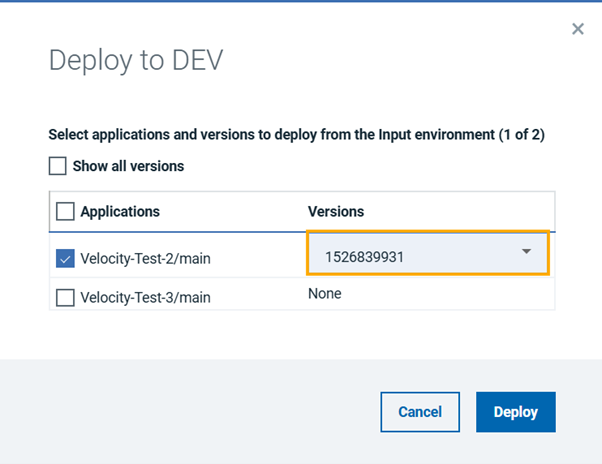602x464 pixels.
Task: Click the None version for Velocity-Test-3/main
Action: pyautogui.click(x=324, y=294)
